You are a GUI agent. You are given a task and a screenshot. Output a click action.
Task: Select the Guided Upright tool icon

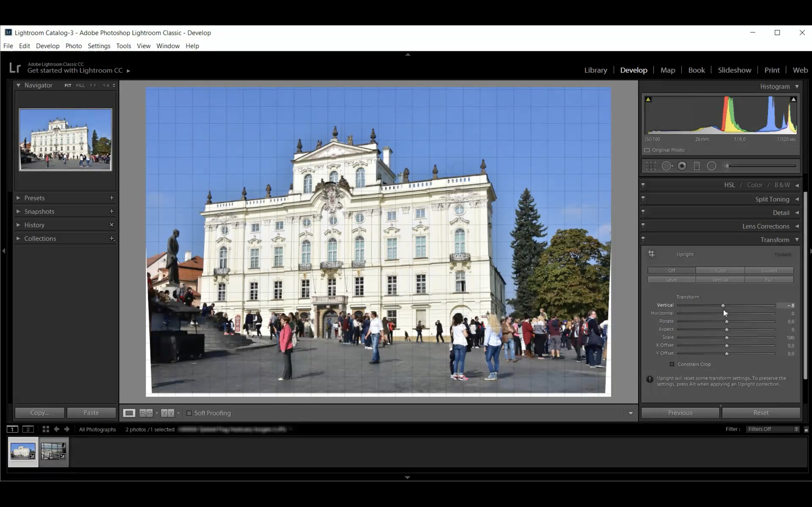[651, 254]
